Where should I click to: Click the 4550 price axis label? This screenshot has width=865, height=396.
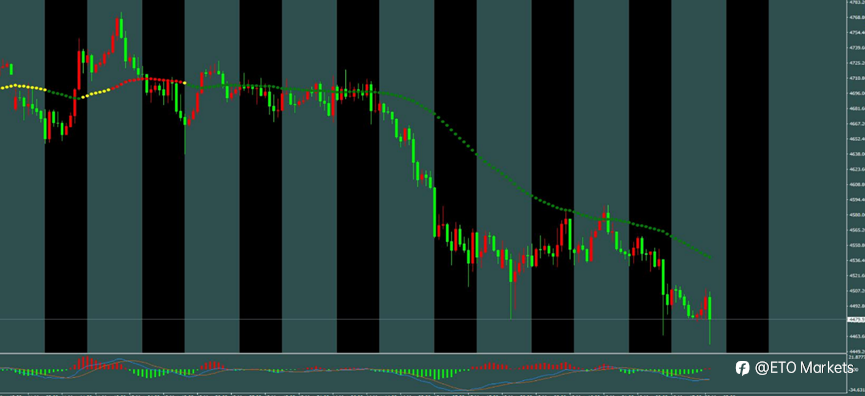pos(857,245)
